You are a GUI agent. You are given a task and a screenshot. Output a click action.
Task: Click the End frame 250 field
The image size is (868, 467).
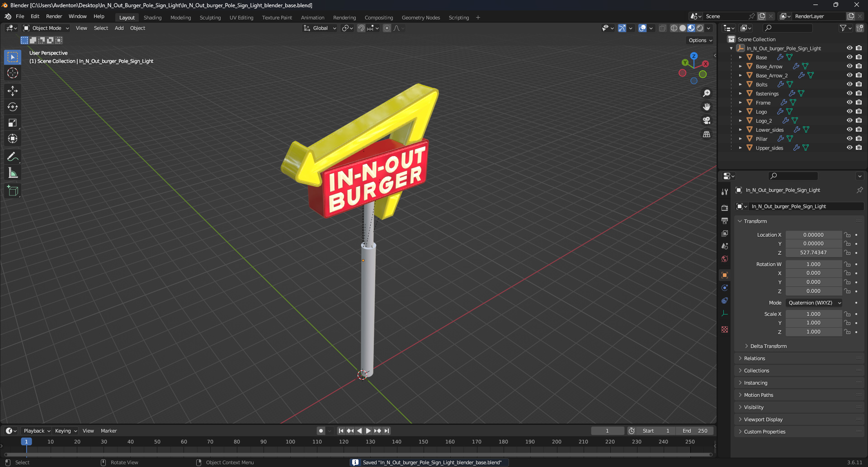tap(695, 431)
